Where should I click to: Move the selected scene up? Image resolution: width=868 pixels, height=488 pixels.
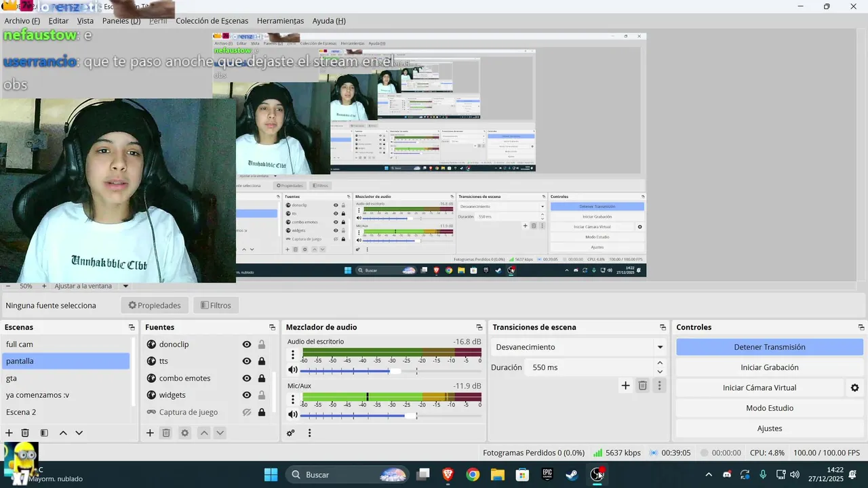click(x=63, y=432)
